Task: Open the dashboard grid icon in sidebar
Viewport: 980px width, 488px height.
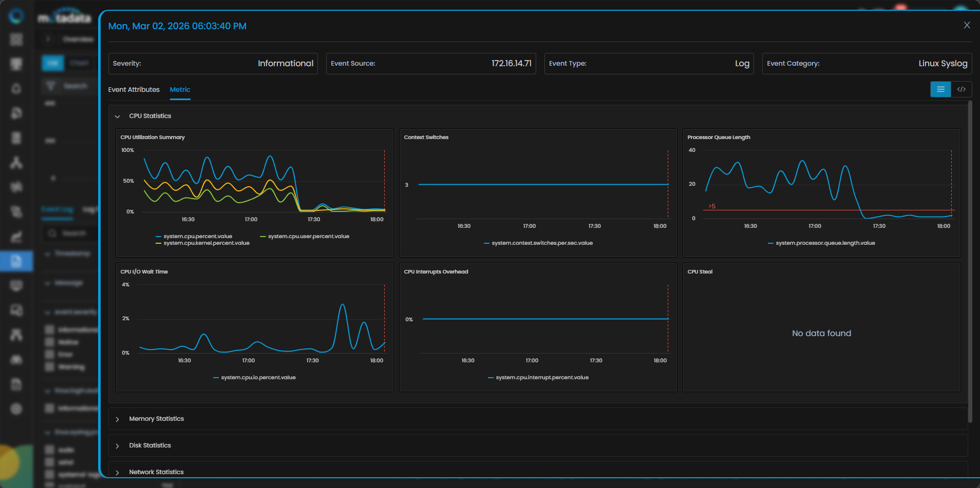Action: [16, 40]
